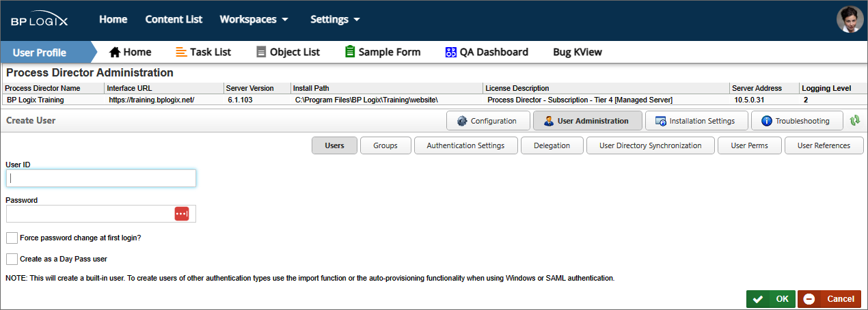The width and height of the screenshot is (868, 310).
Task: Open the user avatar in top right
Action: point(850,19)
